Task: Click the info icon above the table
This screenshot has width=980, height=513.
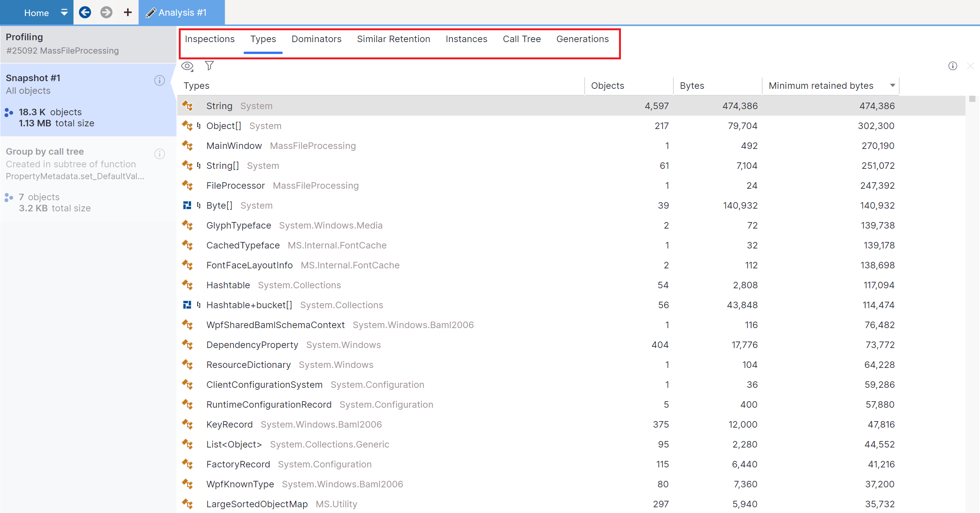Action: tap(953, 66)
